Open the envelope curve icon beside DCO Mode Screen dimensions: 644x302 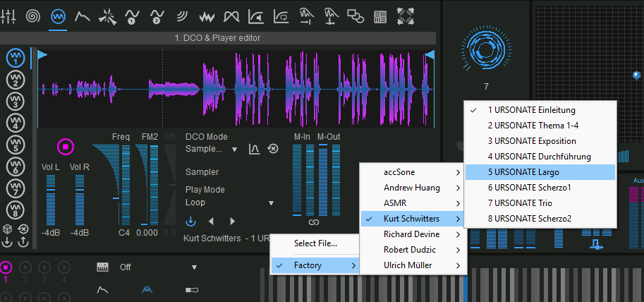coord(254,149)
